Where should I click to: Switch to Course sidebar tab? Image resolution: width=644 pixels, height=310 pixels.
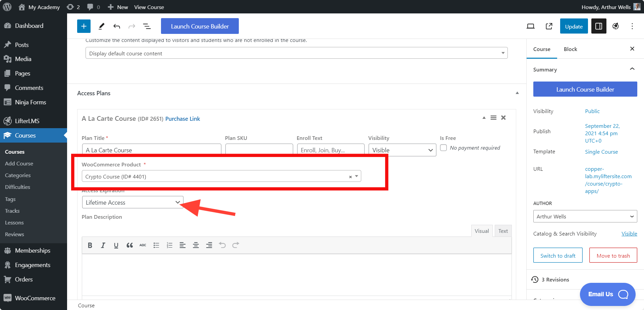pos(542,49)
